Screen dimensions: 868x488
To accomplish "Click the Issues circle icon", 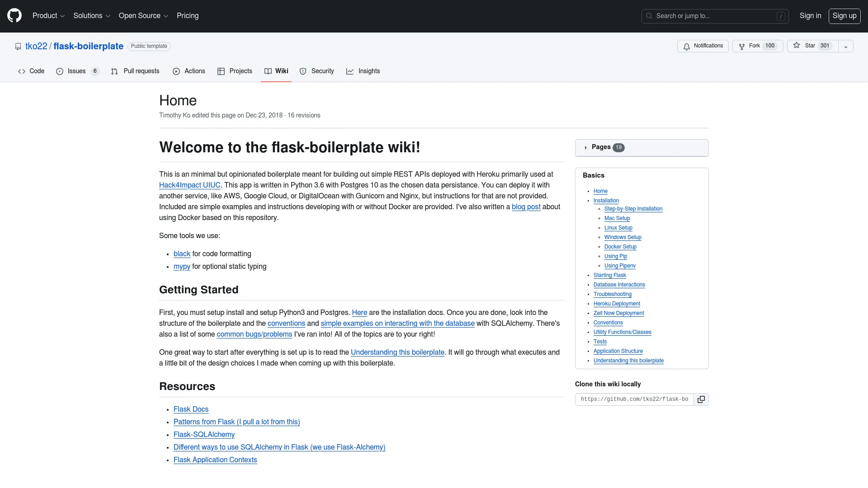I will pyautogui.click(x=60, y=71).
